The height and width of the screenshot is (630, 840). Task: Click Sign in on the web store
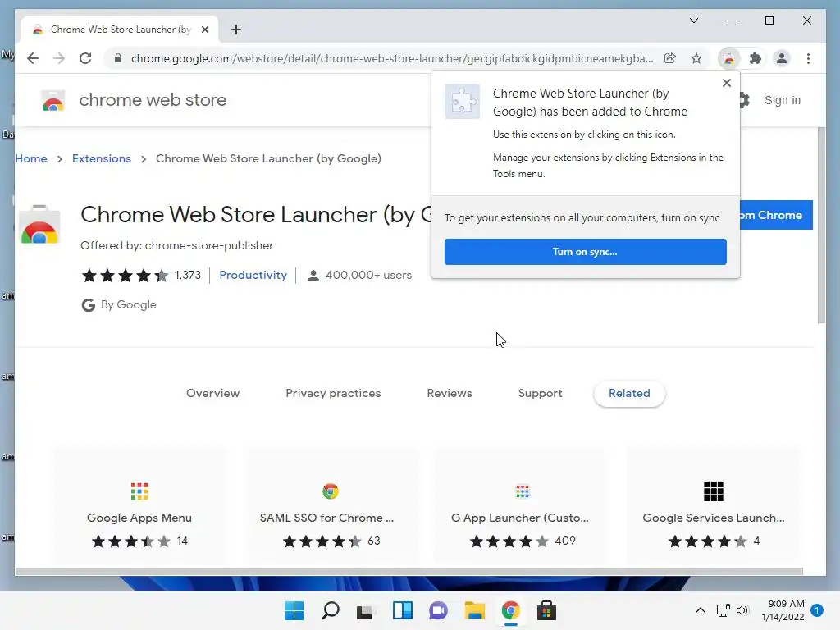(782, 100)
